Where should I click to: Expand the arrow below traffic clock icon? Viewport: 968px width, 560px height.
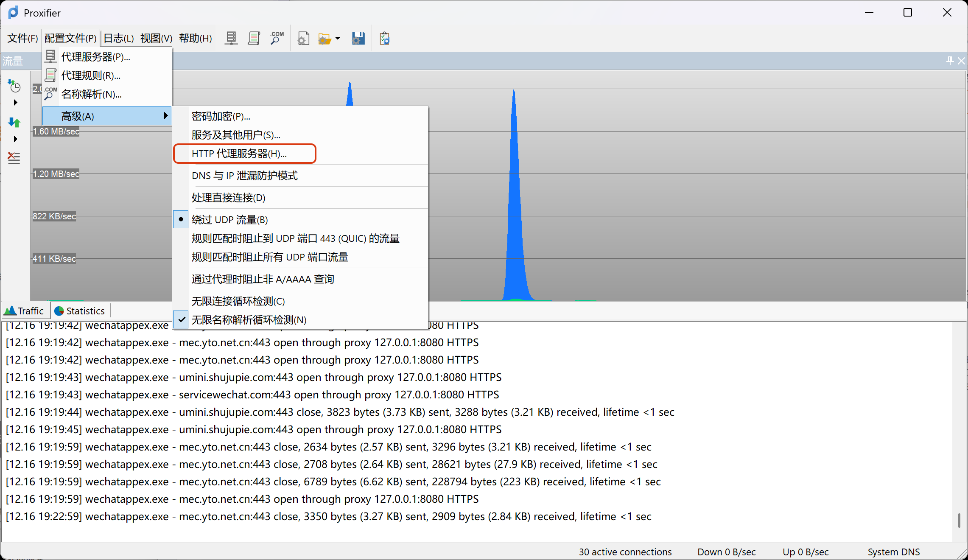tap(15, 103)
